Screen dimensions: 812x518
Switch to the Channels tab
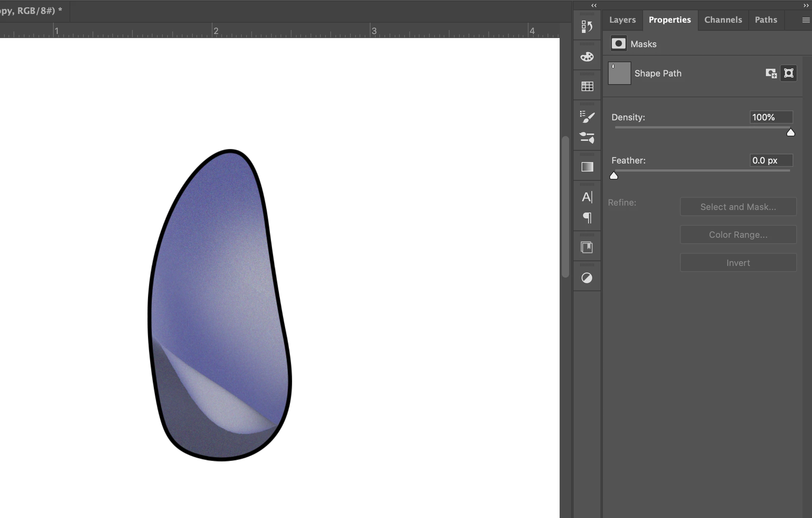(x=723, y=20)
